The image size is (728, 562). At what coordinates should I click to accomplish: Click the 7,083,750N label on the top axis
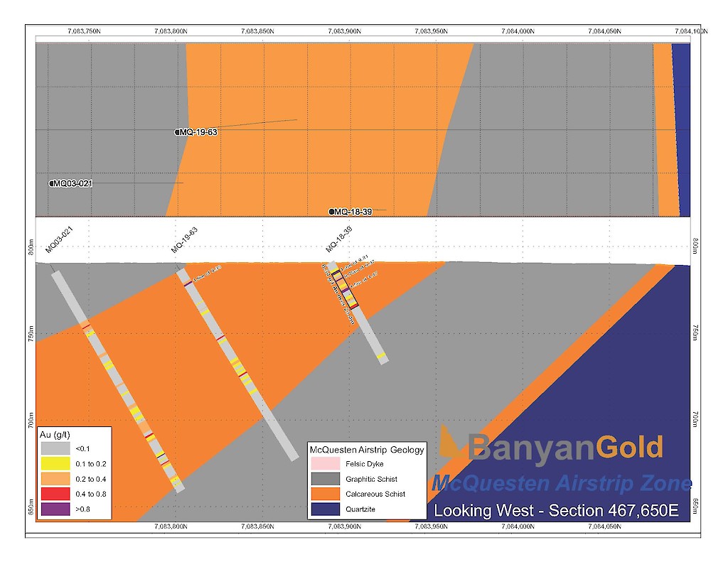[x=84, y=31]
